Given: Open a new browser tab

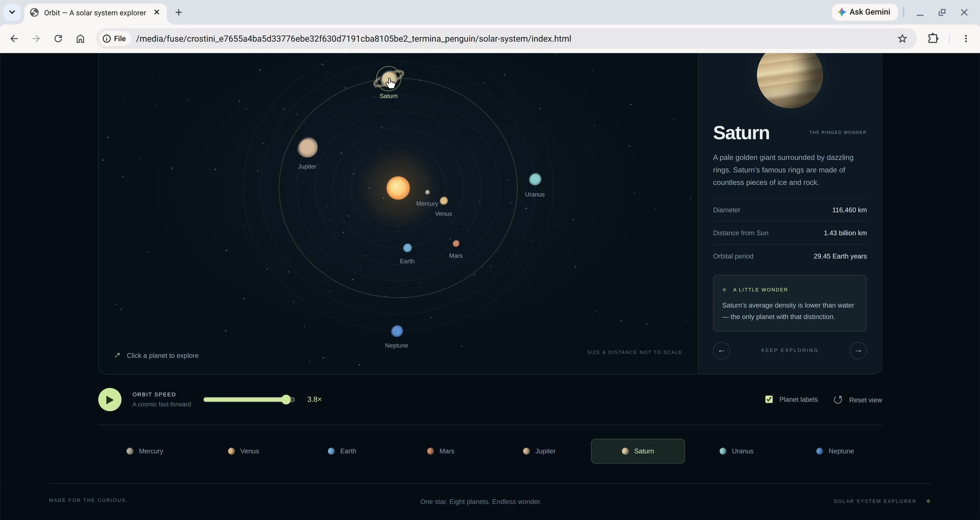Looking at the screenshot, I should click(179, 12).
